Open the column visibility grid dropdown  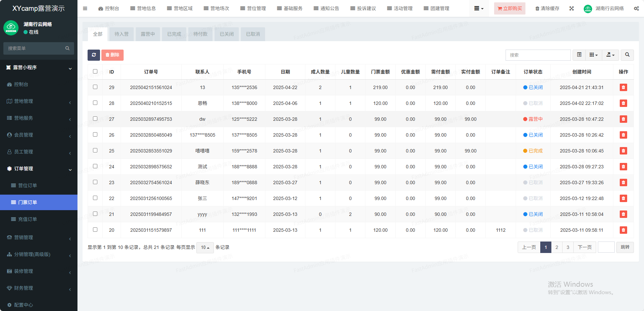593,55
